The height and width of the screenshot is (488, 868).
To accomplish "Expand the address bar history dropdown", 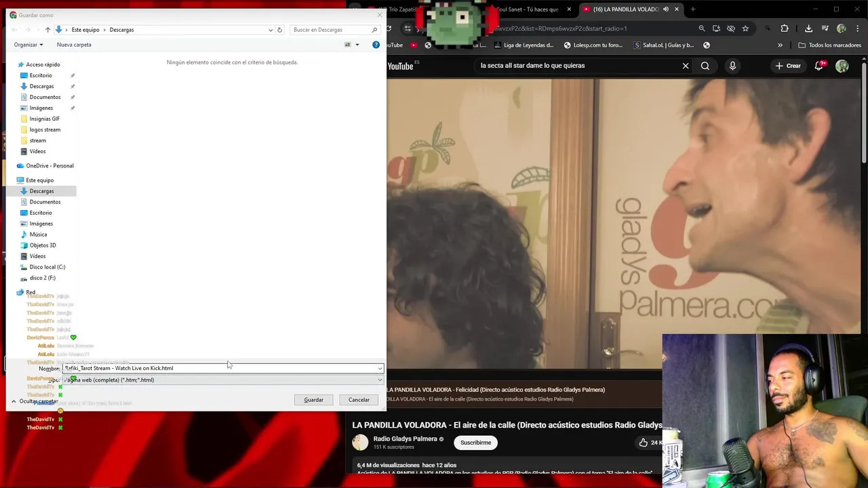I will (x=271, y=30).
